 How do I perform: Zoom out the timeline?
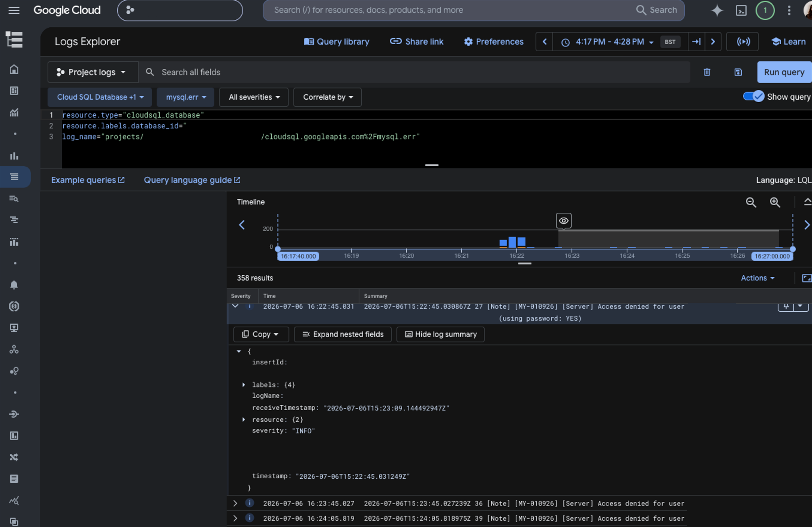pos(751,202)
